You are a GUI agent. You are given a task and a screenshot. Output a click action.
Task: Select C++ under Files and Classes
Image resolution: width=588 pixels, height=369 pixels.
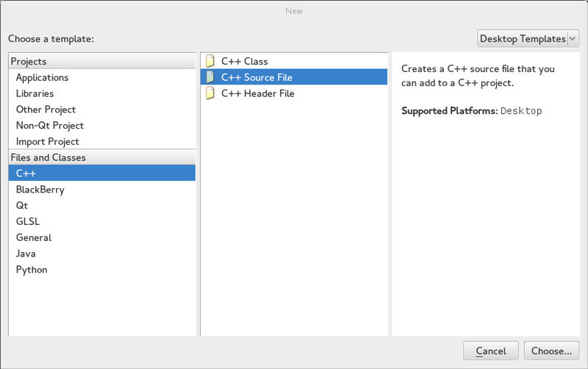[26, 173]
